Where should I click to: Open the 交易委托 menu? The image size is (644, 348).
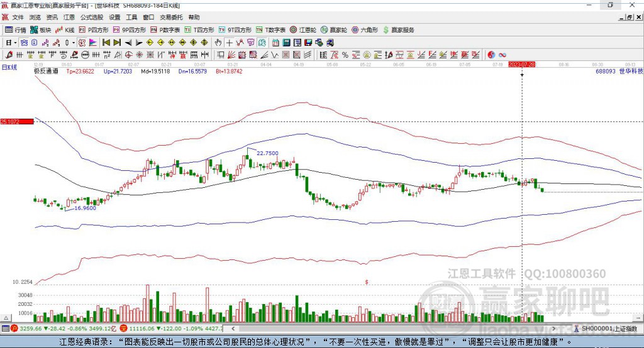[171, 17]
